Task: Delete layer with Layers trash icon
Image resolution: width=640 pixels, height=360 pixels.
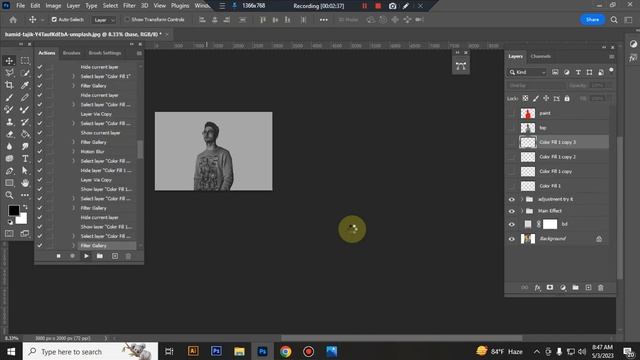Action: click(600, 288)
